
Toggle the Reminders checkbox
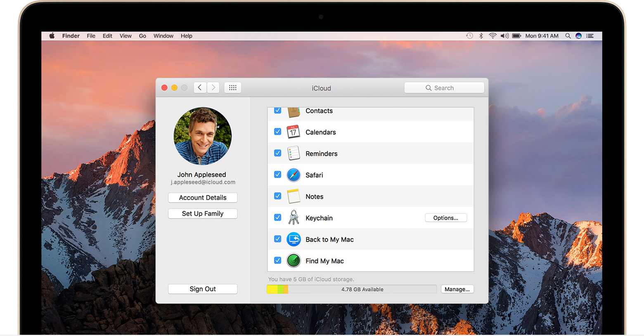click(x=278, y=153)
